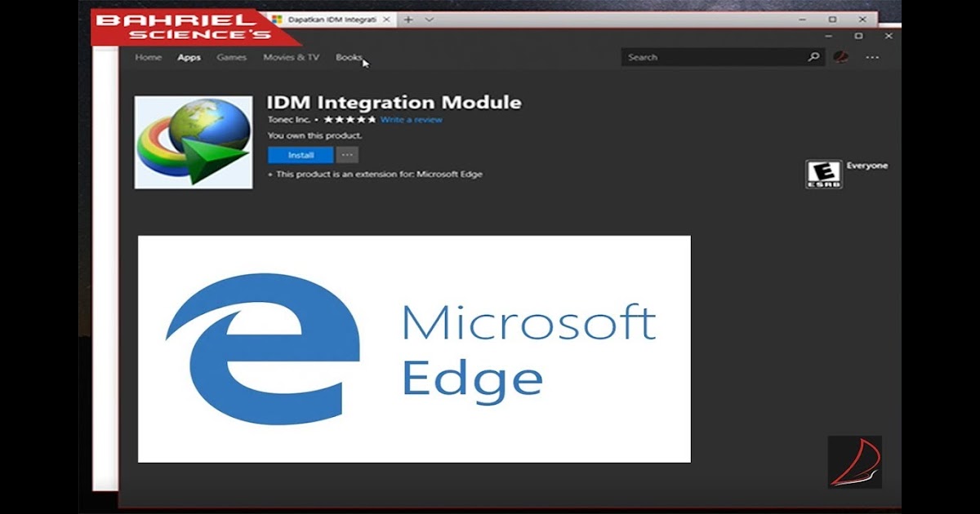This screenshot has width=980, height=514.
Task: Click the 'You own this product.' text
Action: pyautogui.click(x=314, y=135)
